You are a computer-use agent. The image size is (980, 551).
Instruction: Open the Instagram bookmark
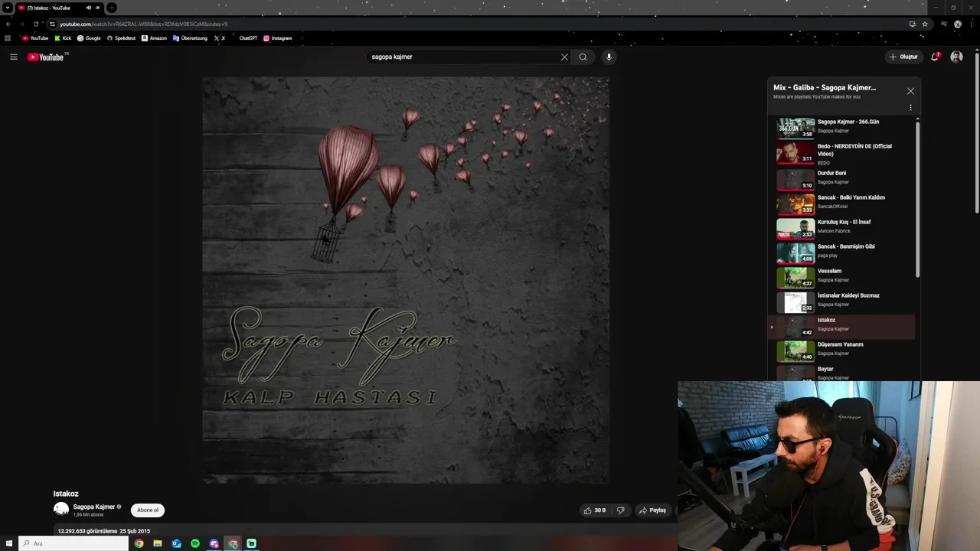278,38
